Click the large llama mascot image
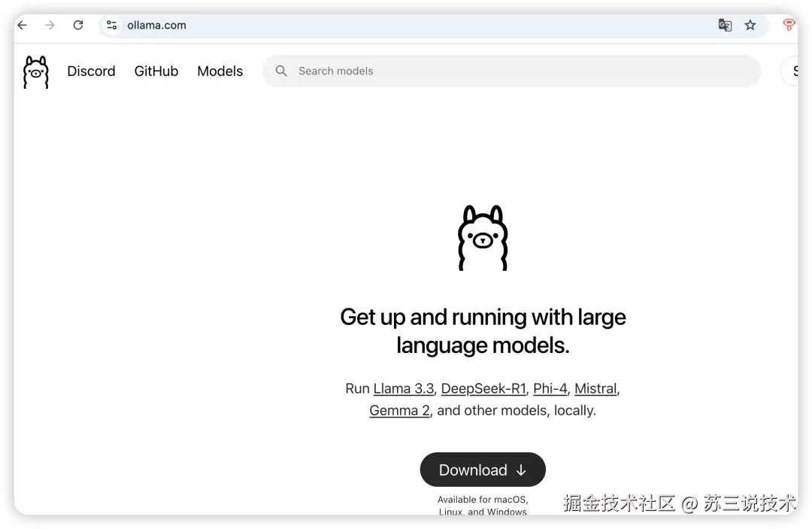Screen dimensions: 812x529 coord(483,238)
